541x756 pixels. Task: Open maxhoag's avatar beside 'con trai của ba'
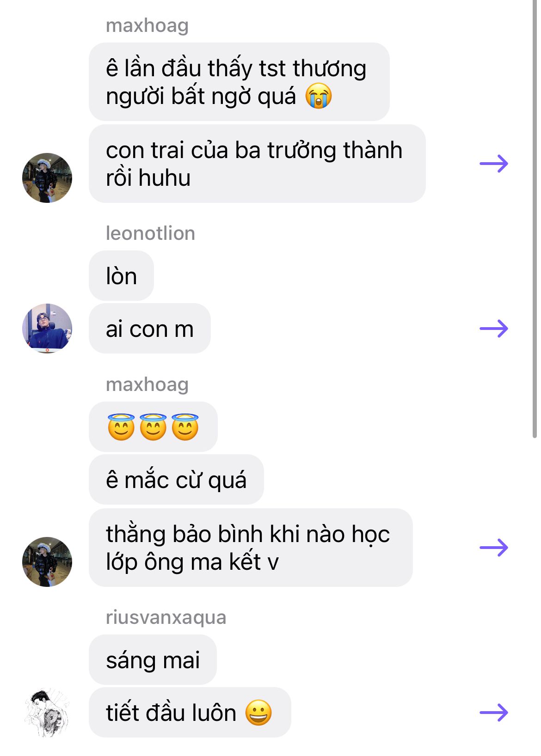(x=47, y=178)
